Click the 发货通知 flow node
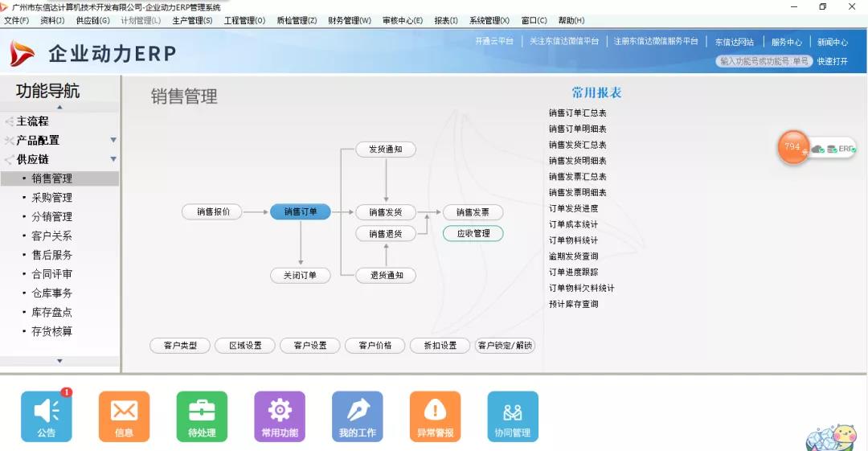The image size is (868, 451). (385, 149)
